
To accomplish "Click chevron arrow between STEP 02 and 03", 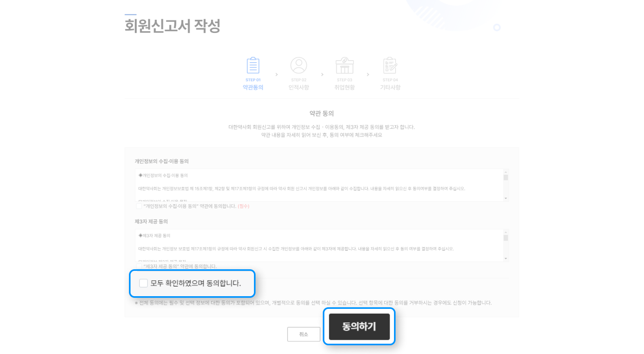I will 322,74.
